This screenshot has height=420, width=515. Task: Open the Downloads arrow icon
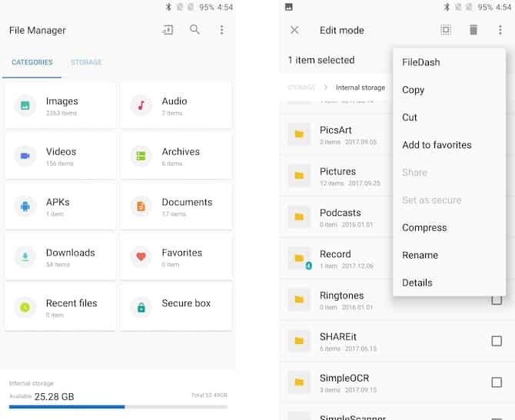(25, 257)
